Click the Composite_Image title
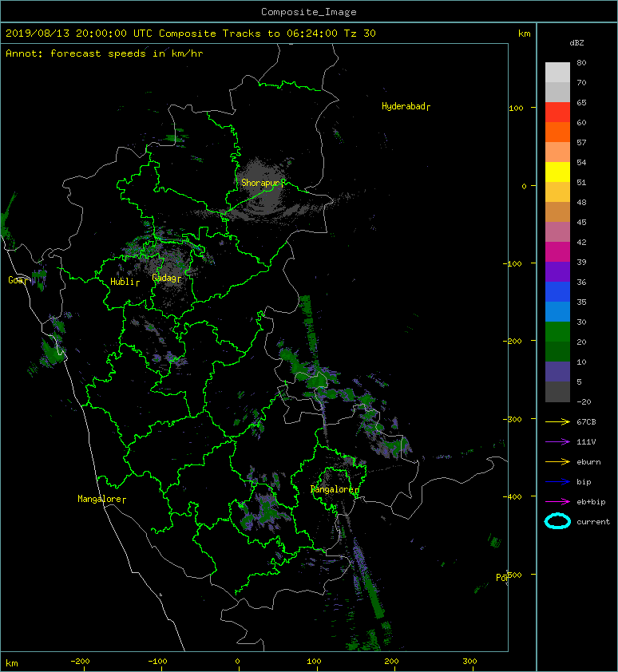The image size is (618, 672). pyautogui.click(x=309, y=12)
